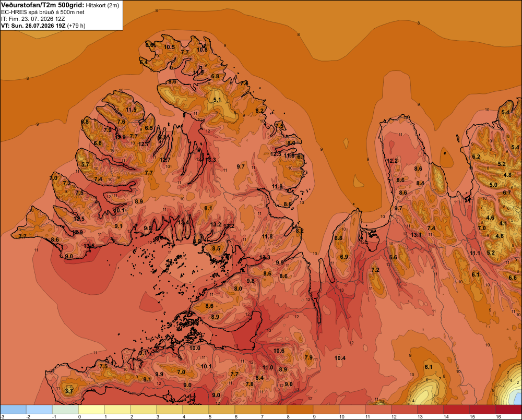Click the 5.0 temperature value
The image size is (522, 420).
point(493,185)
